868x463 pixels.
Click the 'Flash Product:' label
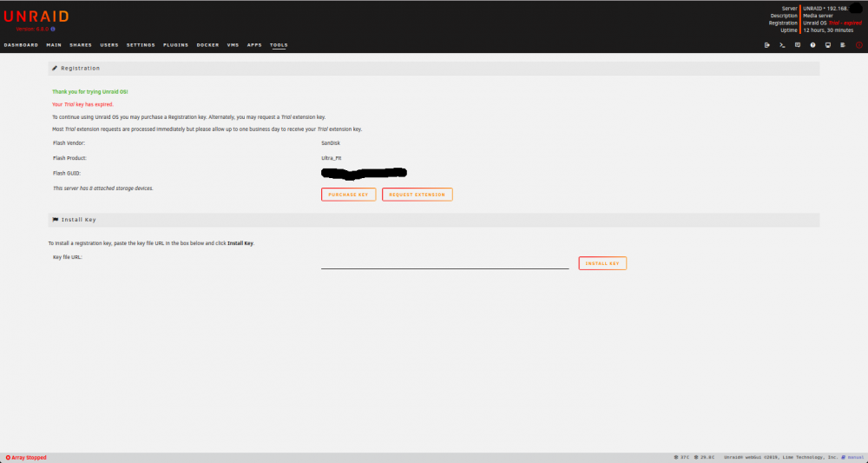[x=69, y=158]
